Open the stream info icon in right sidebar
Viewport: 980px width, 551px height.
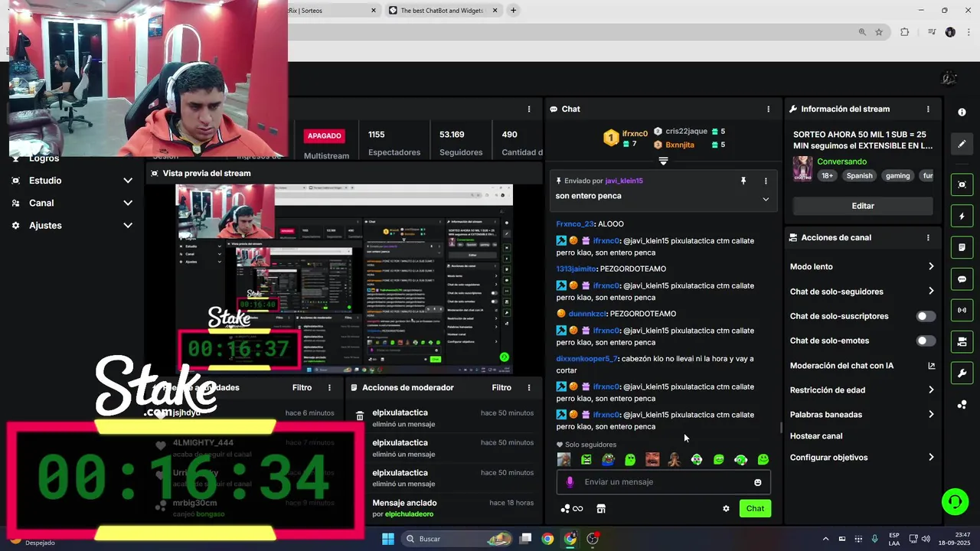click(x=962, y=112)
